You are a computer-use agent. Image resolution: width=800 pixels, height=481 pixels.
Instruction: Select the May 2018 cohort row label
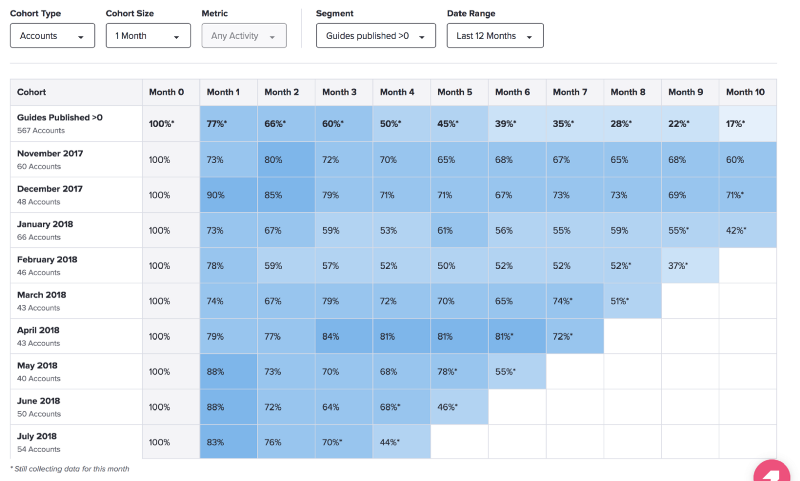76,371
